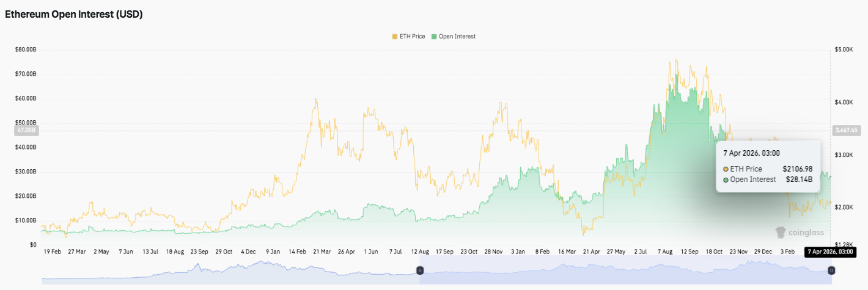Click the 3,467.45 crosshair label on right axis
This screenshot has height=290, width=868.
[846, 130]
